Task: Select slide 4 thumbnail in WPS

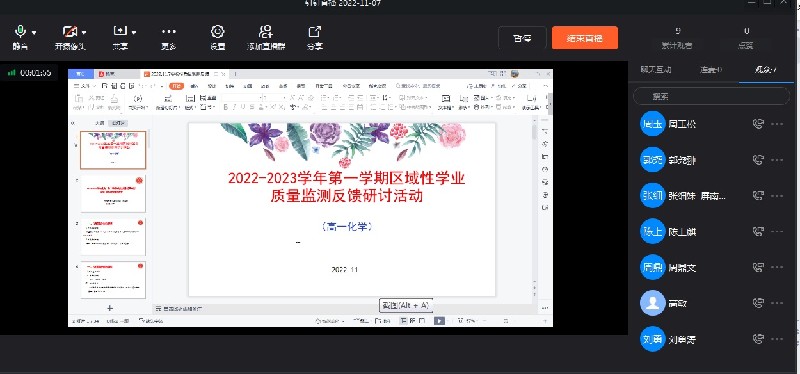Action: coord(113,280)
